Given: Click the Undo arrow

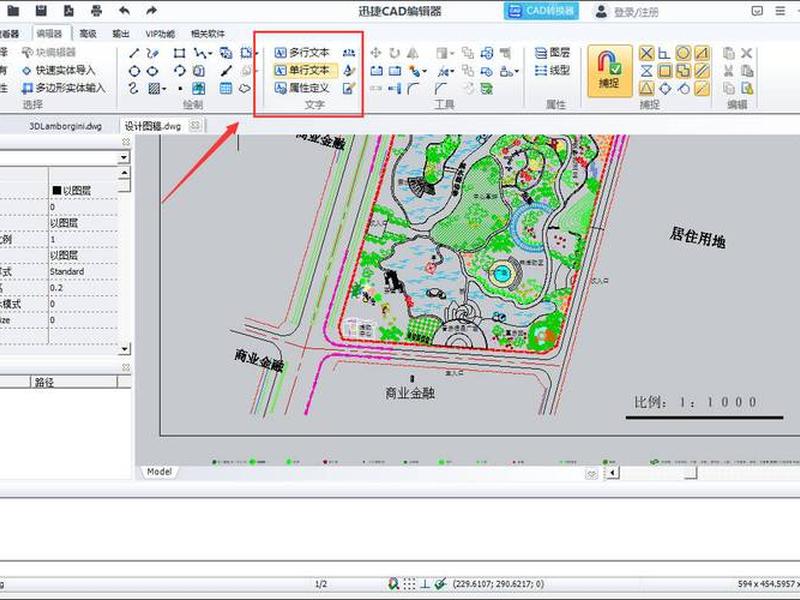Looking at the screenshot, I should point(124,10).
